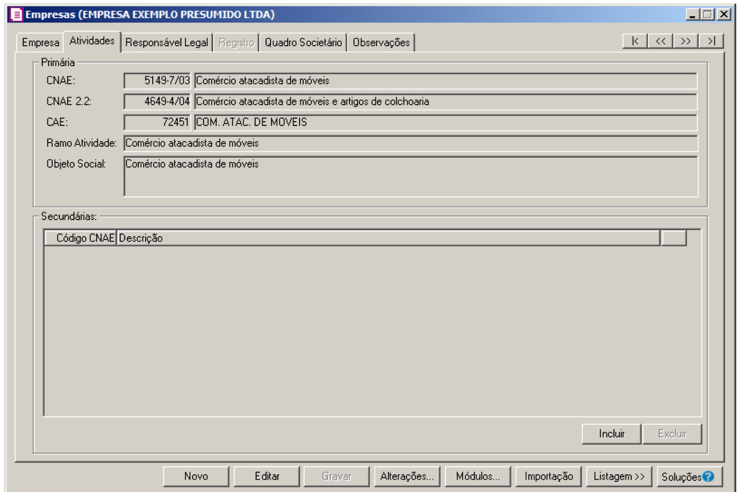Click the Editar button
The height and width of the screenshot is (492, 741).
267,476
